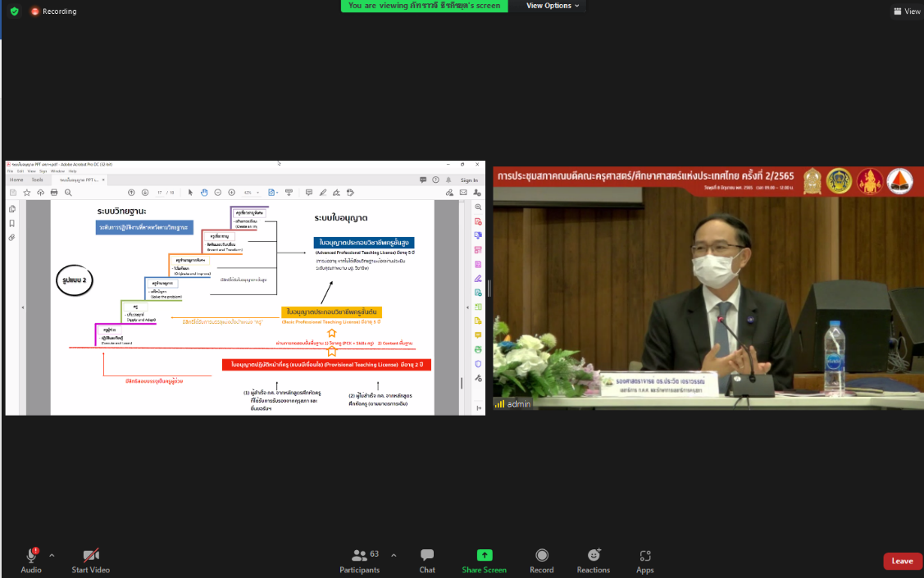
Task: Open the Sign tool in Acrobat toolbar
Action: [336, 193]
